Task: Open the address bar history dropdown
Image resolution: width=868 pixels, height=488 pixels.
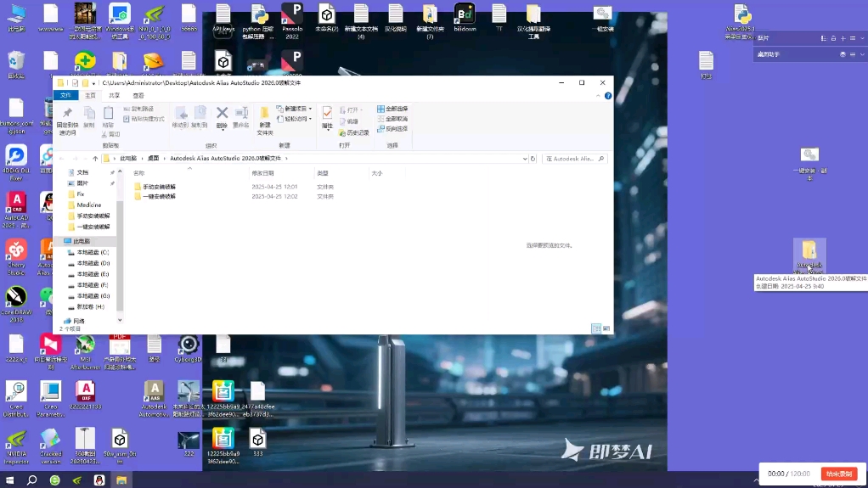Action: (525, 159)
